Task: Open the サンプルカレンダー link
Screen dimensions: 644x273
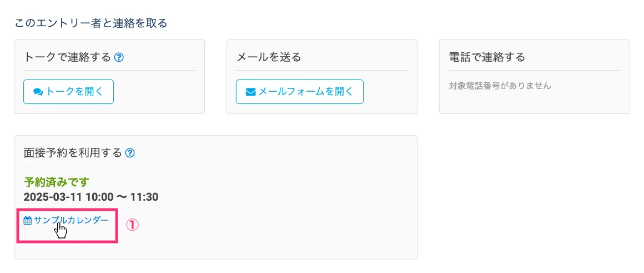Action: [71, 220]
